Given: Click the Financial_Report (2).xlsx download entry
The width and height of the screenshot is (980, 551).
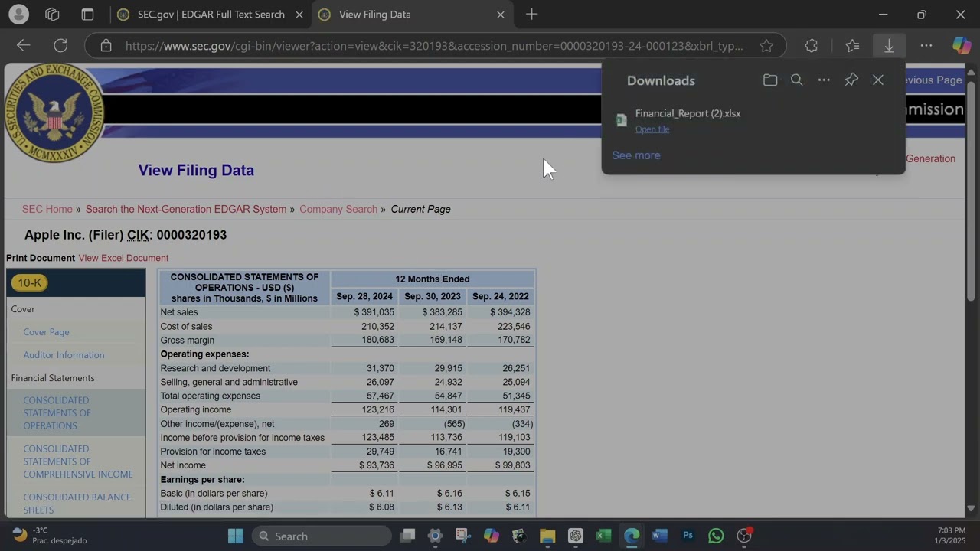Looking at the screenshot, I should pos(688,113).
